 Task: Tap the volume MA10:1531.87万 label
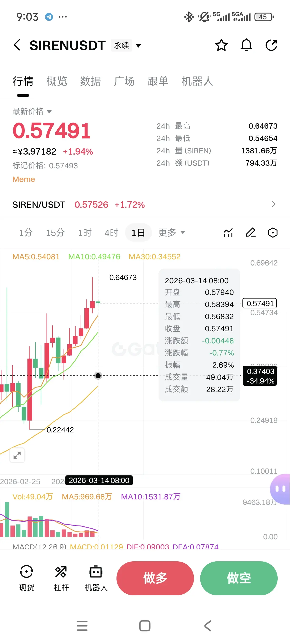[151, 497]
